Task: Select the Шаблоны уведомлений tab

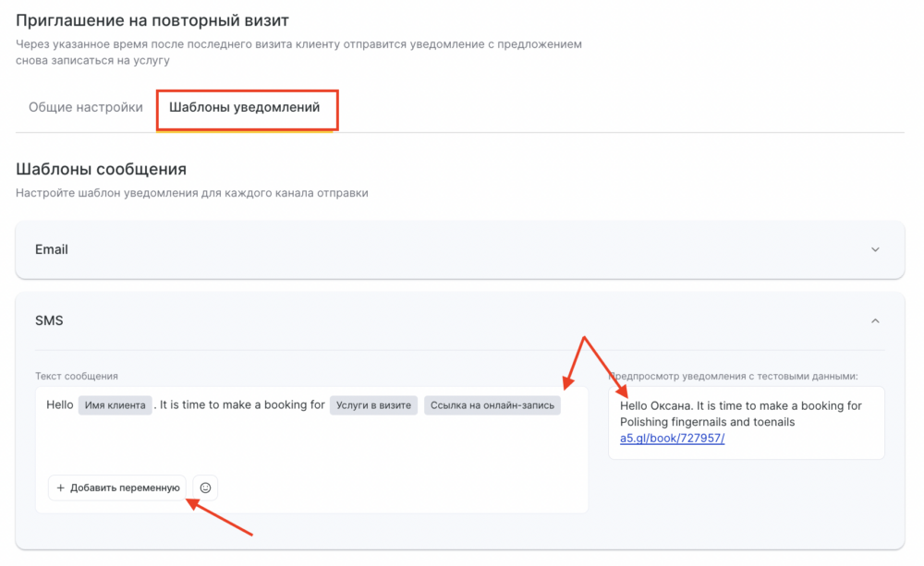Action: [x=245, y=107]
